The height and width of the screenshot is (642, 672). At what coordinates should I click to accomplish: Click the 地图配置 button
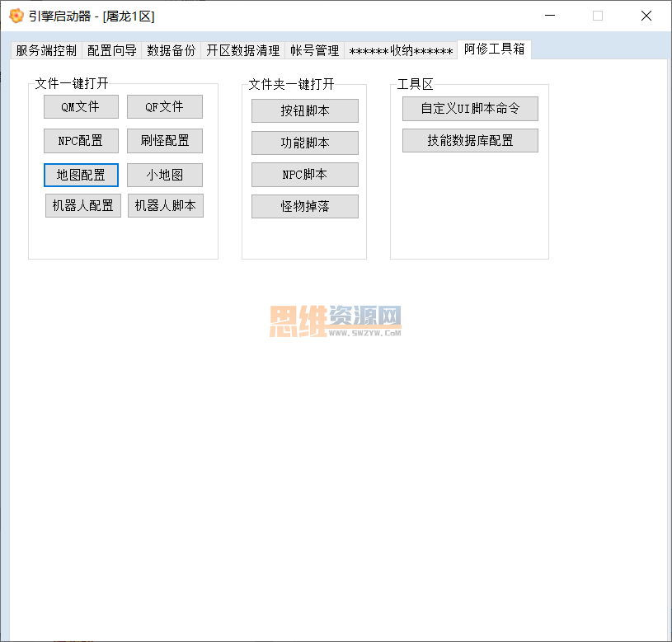click(x=81, y=175)
